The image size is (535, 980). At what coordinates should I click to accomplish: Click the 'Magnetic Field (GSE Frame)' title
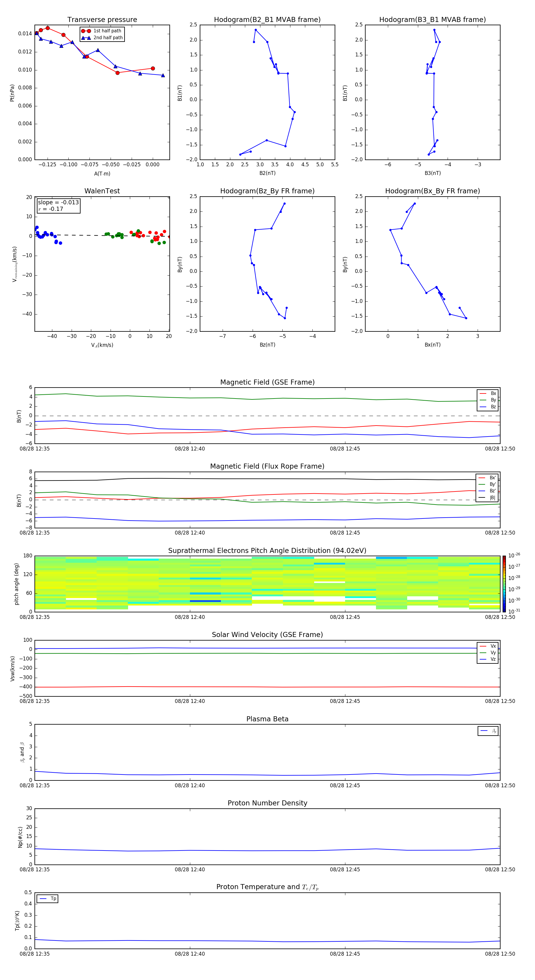(x=267, y=382)
